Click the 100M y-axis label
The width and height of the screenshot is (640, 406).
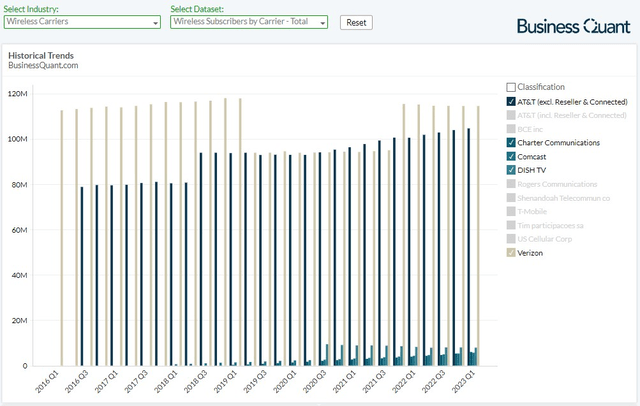click(x=18, y=139)
